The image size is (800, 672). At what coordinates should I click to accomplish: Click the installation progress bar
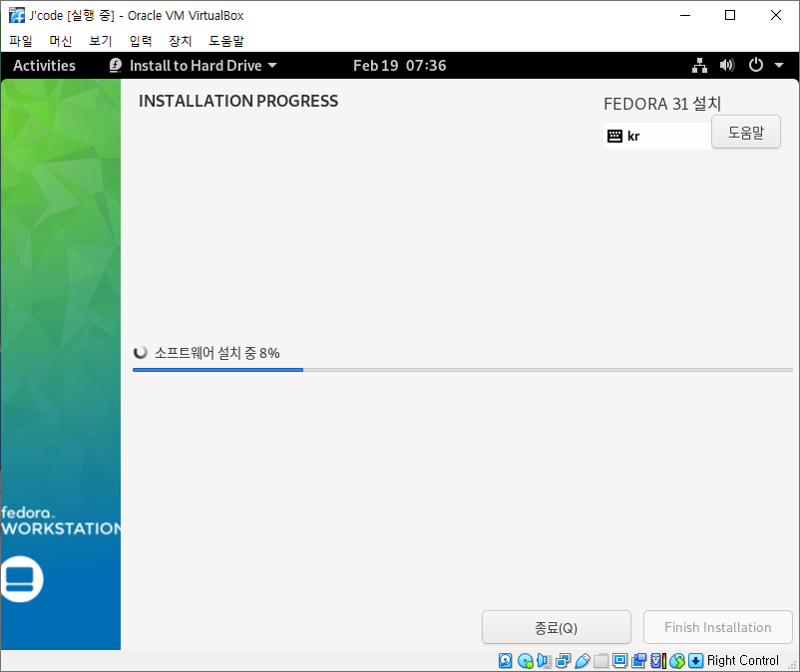[x=462, y=370]
